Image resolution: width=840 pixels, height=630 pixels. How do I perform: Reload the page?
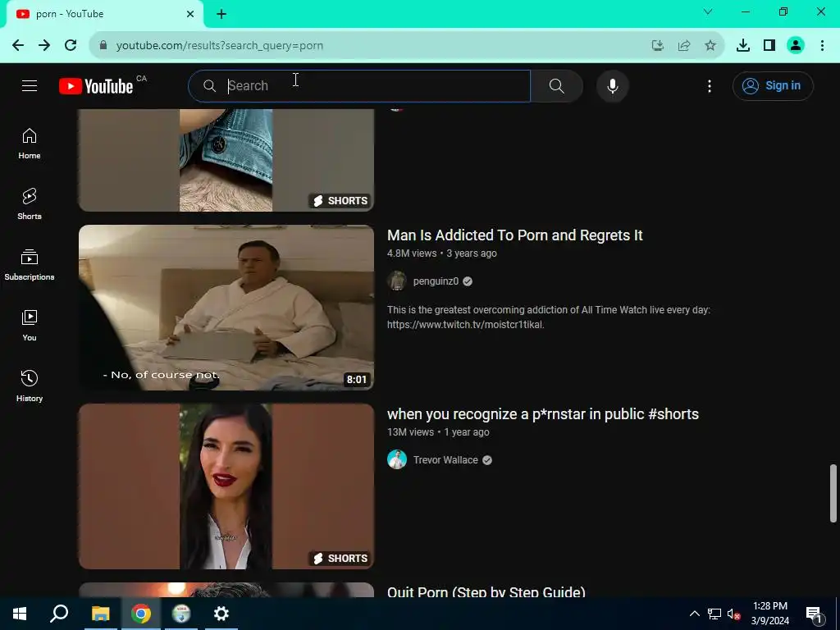(71, 46)
